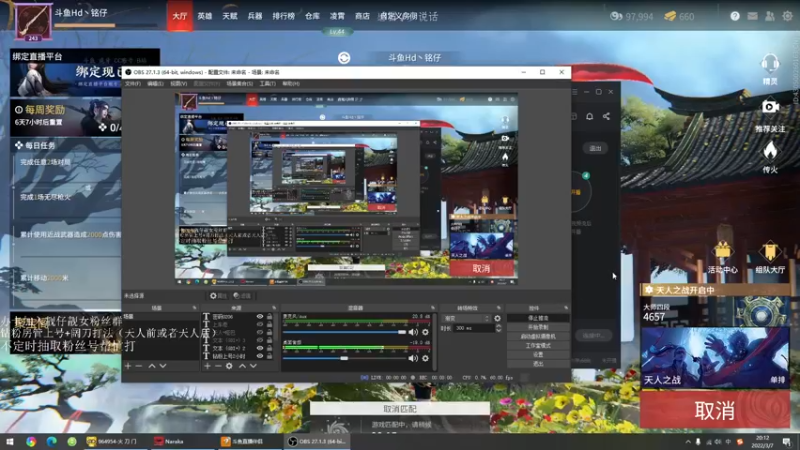Click the 精灵 headset icon
Viewport: 800px width, 450px height.
click(x=770, y=64)
